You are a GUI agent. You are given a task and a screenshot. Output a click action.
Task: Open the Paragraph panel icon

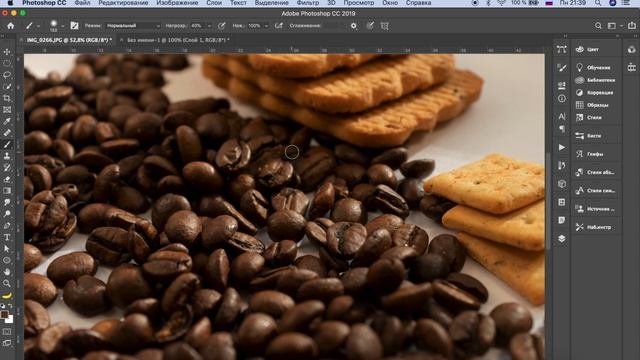562,129
